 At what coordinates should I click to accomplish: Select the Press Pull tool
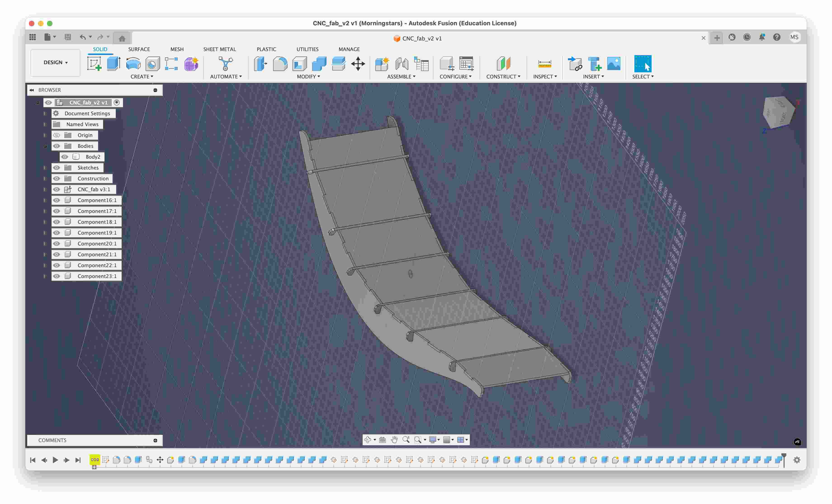point(260,64)
